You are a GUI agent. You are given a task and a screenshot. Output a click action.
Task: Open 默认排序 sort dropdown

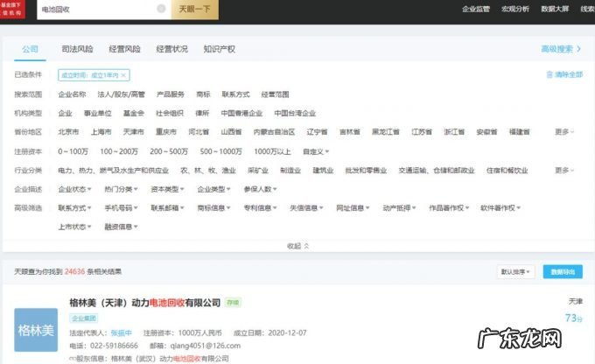pyautogui.click(x=515, y=272)
